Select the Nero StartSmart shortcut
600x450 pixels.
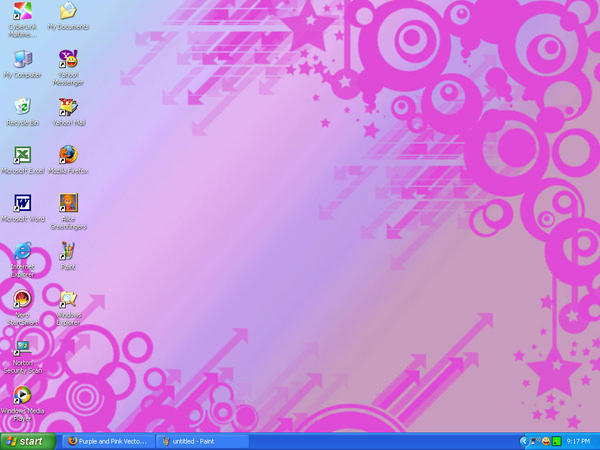(x=22, y=299)
